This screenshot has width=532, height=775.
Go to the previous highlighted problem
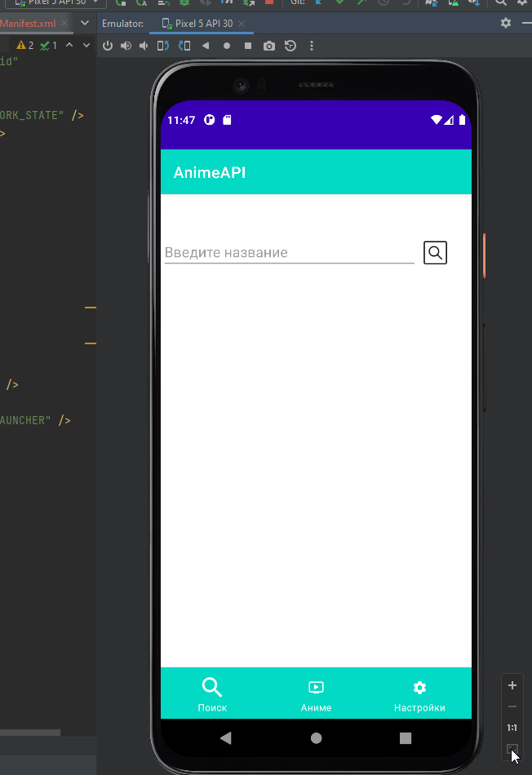[x=69, y=46]
